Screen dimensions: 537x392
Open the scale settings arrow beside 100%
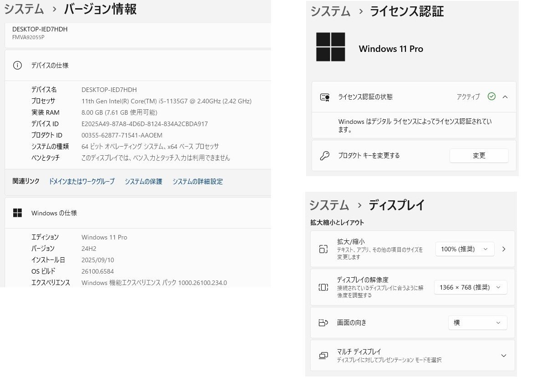(x=503, y=249)
